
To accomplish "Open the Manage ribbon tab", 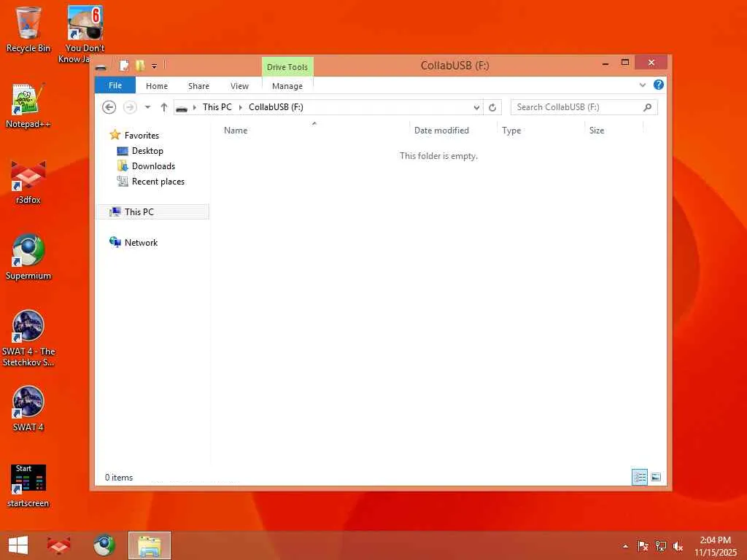I will click(x=287, y=86).
